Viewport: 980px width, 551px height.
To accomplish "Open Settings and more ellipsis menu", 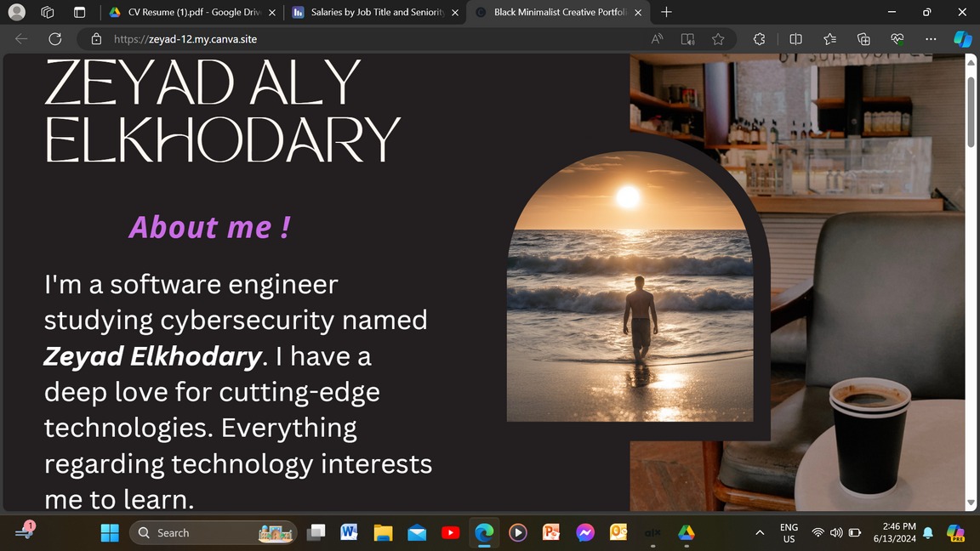I will [931, 39].
